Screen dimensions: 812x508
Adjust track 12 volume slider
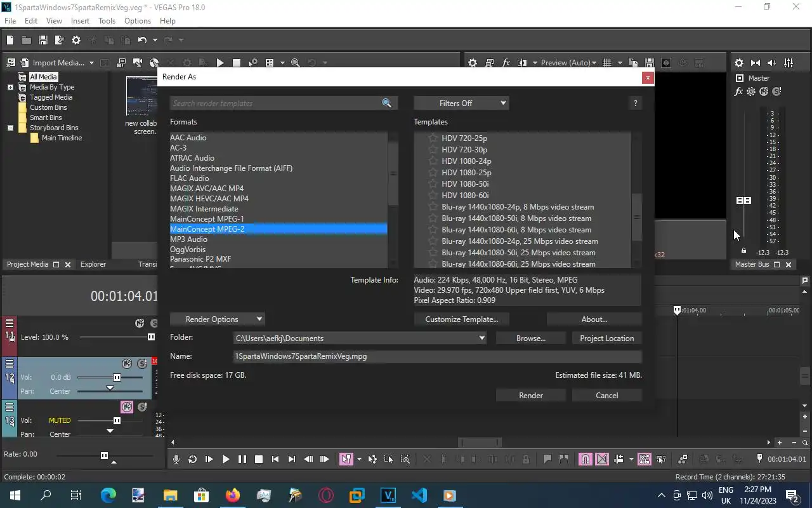(117, 377)
